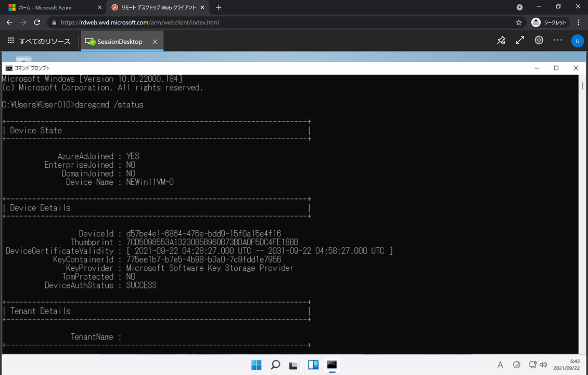Click the unpin connection bar icon
This screenshot has height=375, width=588.
(x=501, y=41)
